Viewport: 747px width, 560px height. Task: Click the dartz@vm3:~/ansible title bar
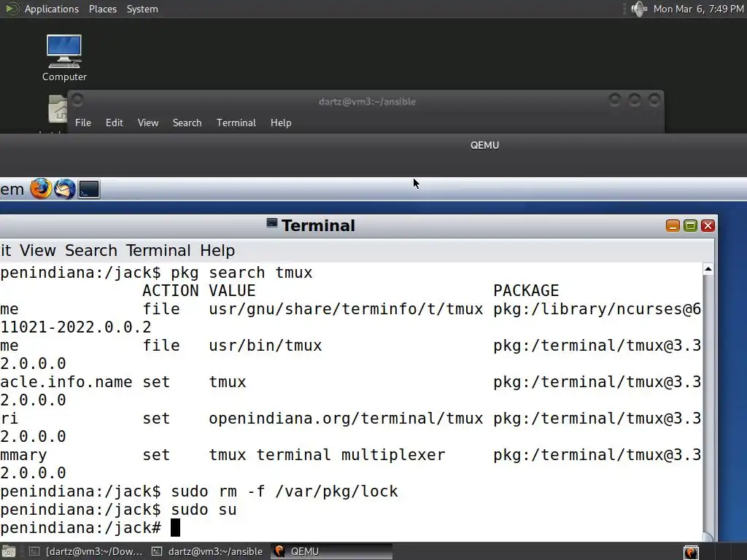366,101
